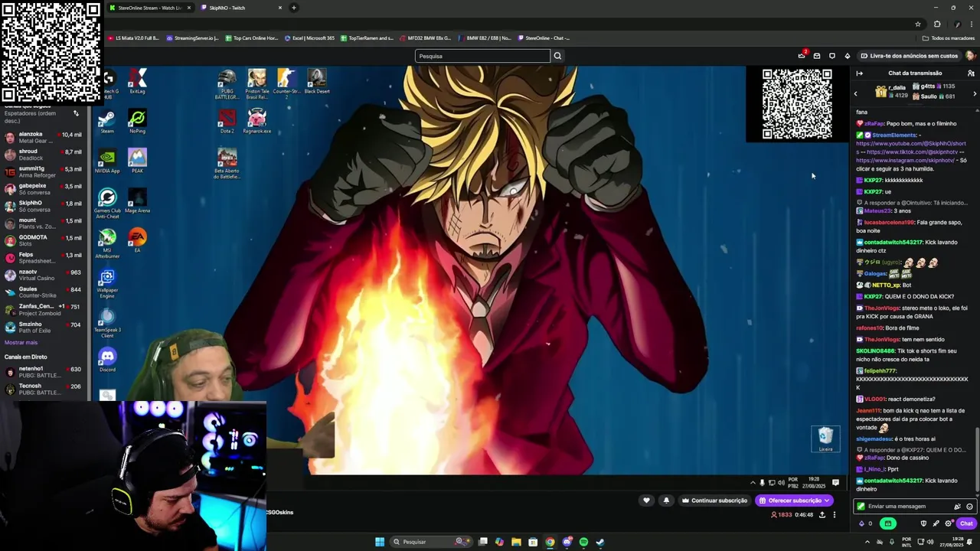Viewport: 980px width, 551px height.
Task: Show next gifter leaderboard arrow
Action: click(975, 93)
